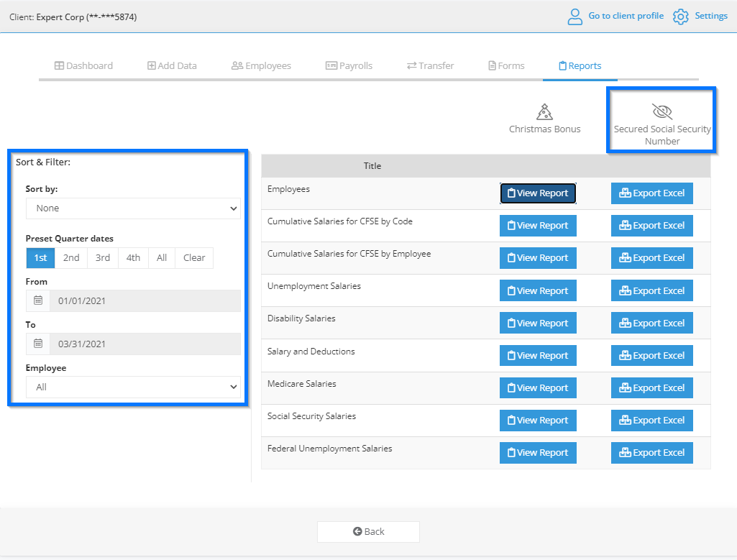View Report for Unemployment Salaries row
This screenshot has width=737, height=560.
click(538, 291)
